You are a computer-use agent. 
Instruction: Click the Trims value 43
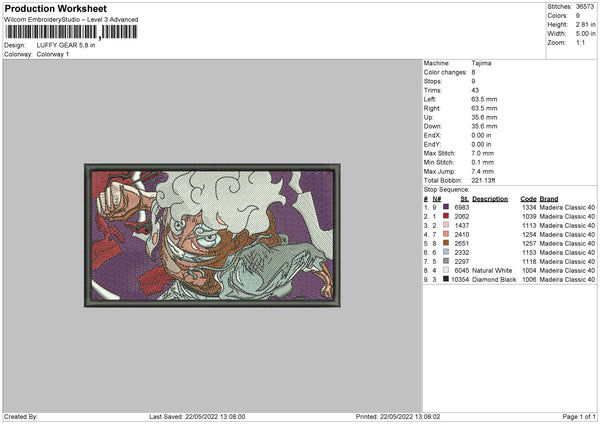click(x=475, y=90)
